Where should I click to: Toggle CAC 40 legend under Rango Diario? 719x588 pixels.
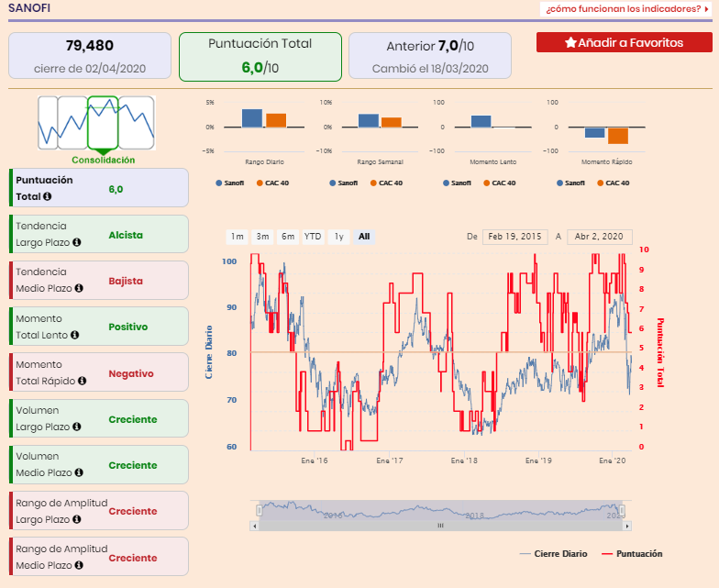tap(272, 183)
